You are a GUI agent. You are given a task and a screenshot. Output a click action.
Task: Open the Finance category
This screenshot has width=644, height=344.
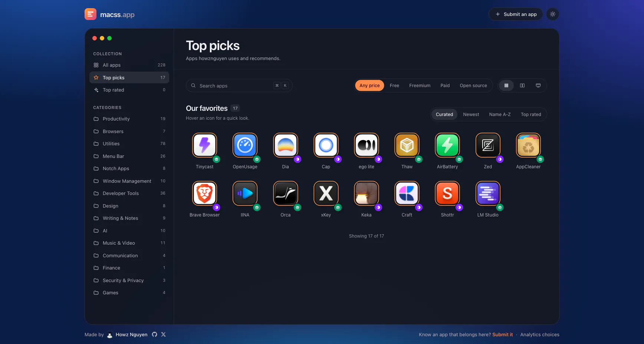click(129, 268)
